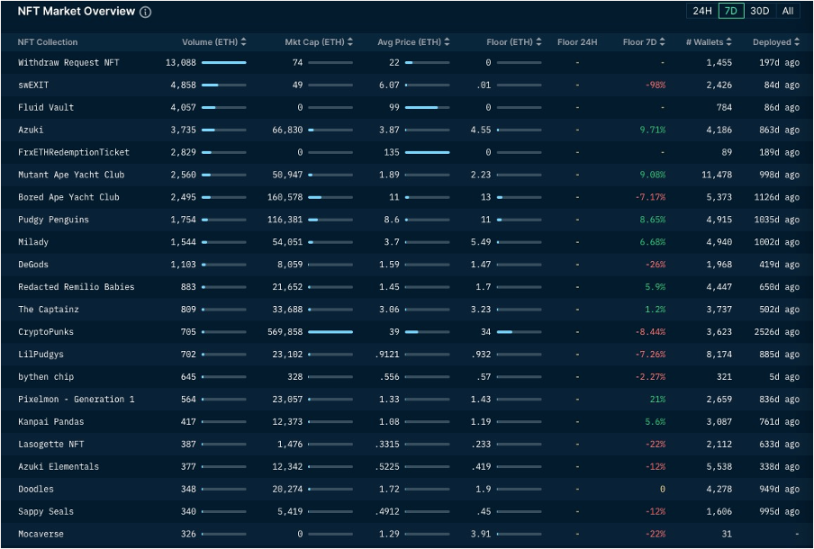This screenshot has width=814, height=549.
Task: Click the 5d ago deployed value
Action: tap(786, 377)
